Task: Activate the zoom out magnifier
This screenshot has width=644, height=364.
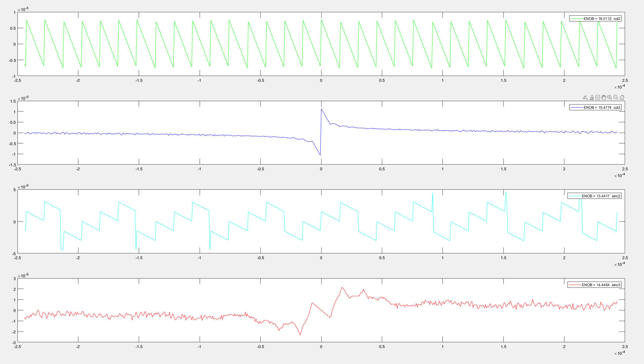Action: [616, 97]
